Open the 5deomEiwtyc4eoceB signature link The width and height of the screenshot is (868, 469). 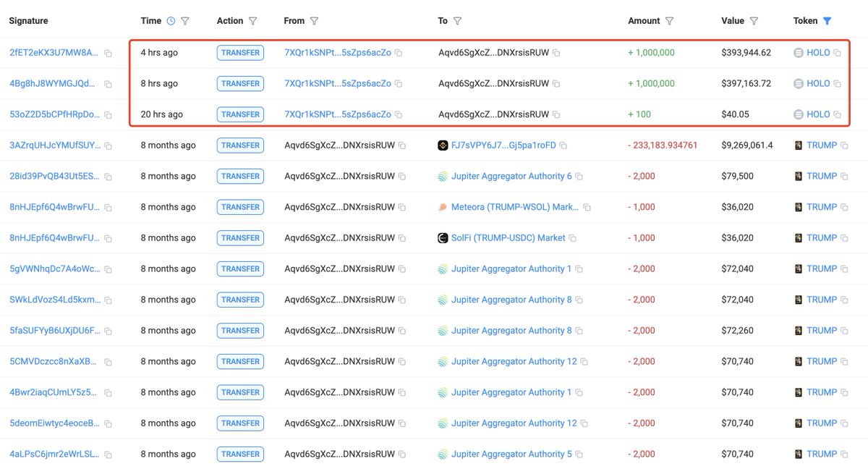click(x=54, y=423)
